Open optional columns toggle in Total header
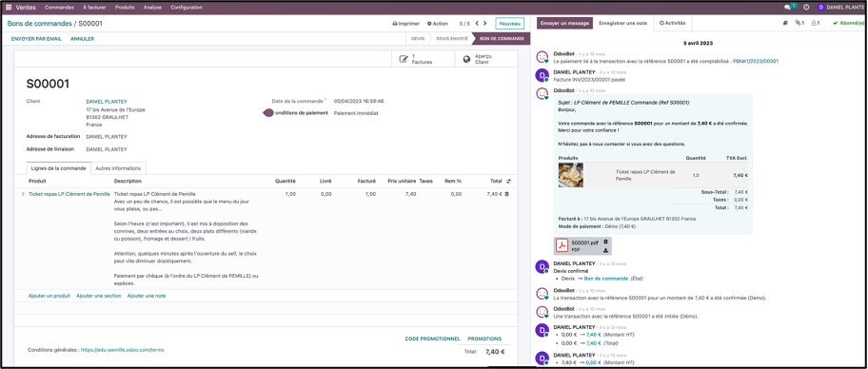 tap(509, 181)
